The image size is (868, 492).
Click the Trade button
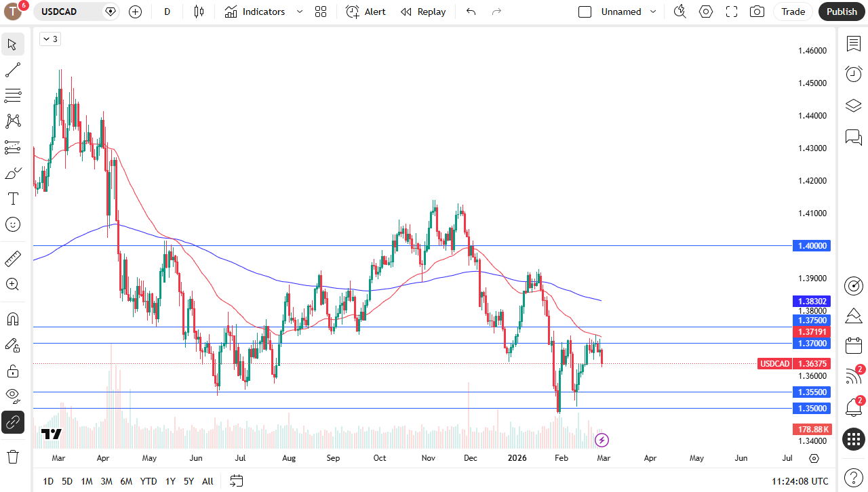793,12
